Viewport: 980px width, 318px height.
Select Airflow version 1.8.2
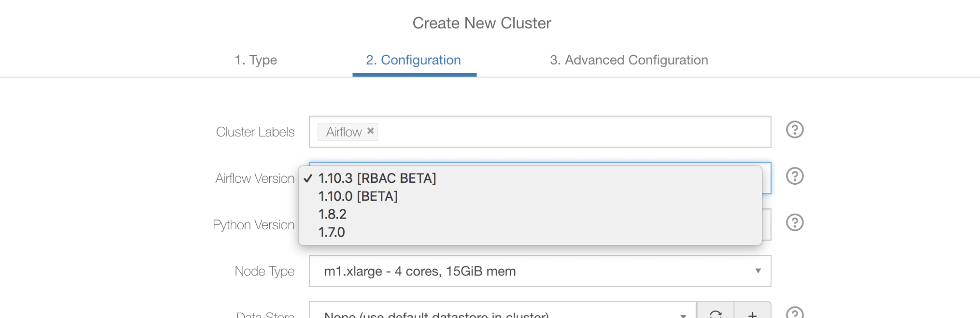530,214
